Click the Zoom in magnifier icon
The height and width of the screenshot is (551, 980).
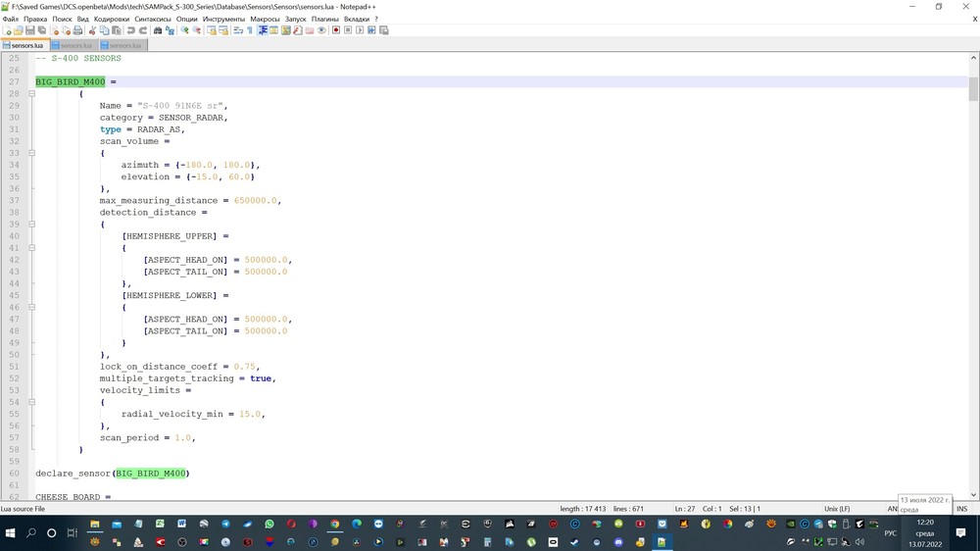tap(185, 30)
